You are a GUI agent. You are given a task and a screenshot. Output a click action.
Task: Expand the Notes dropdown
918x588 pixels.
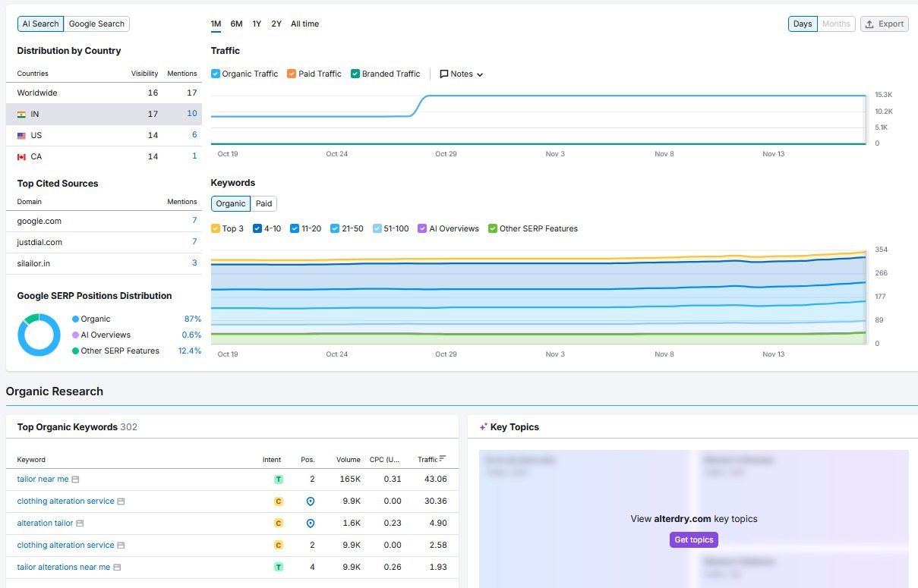(479, 74)
